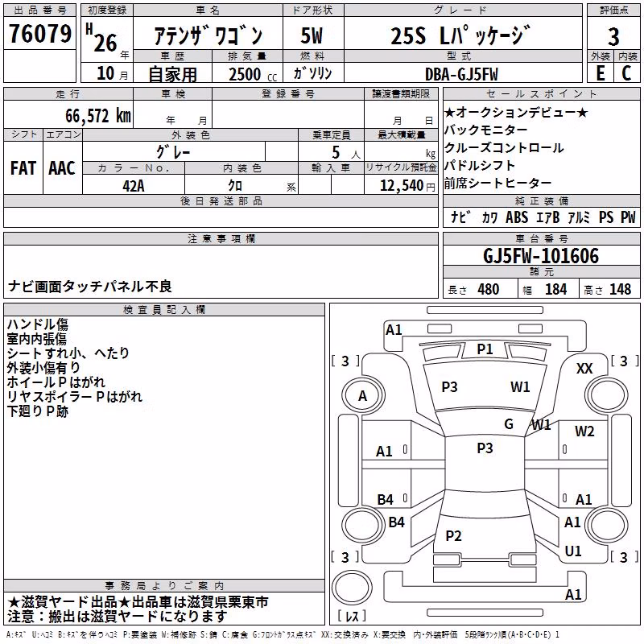The image size is (644, 644).
Task: Click the roof P3 marking
Action: (x=485, y=448)
